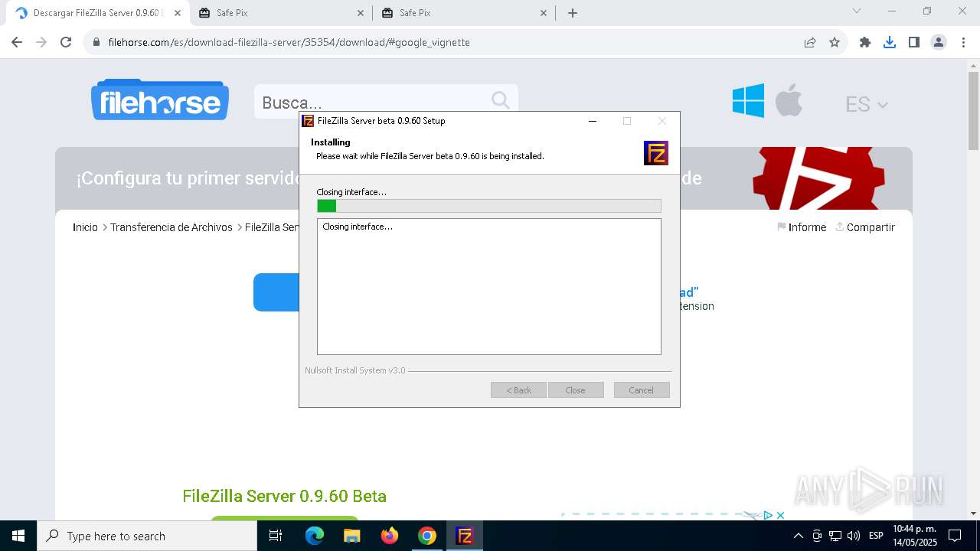Open the clock showing 10:44 p. m.
The width and height of the screenshot is (980, 551).
coord(914,536)
